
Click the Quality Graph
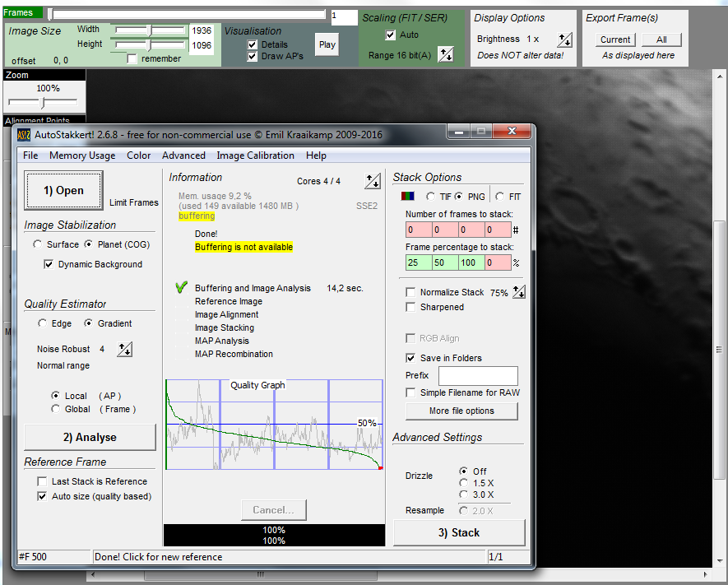275,425
